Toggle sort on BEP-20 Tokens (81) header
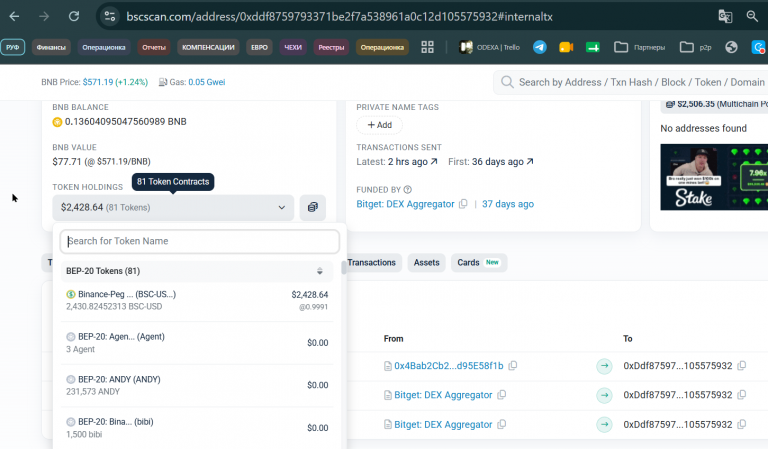The width and height of the screenshot is (768, 449). pyautogui.click(x=319, y=271)
